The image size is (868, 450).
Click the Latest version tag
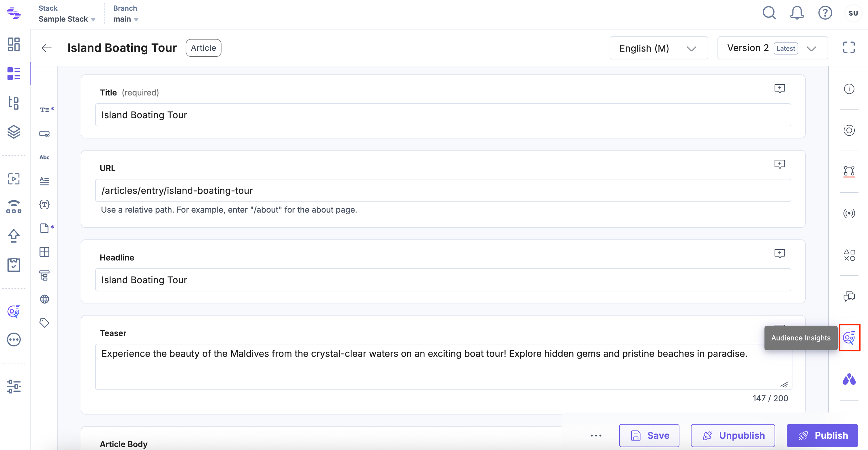tap(786, 48)
